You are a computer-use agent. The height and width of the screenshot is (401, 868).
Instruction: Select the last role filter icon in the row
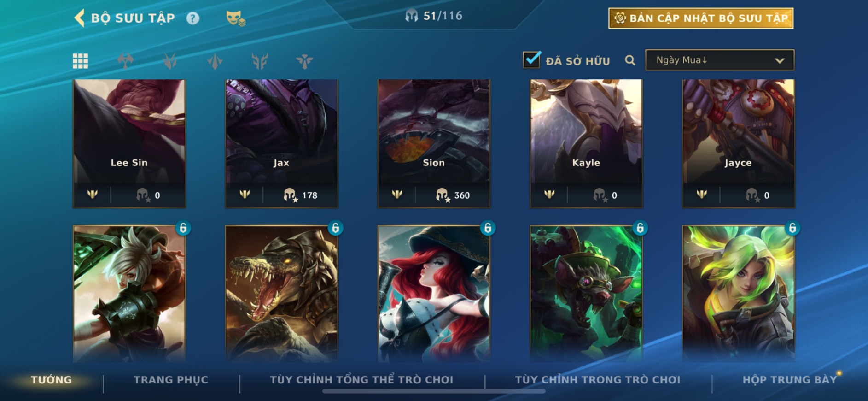[x=304, y=61]
